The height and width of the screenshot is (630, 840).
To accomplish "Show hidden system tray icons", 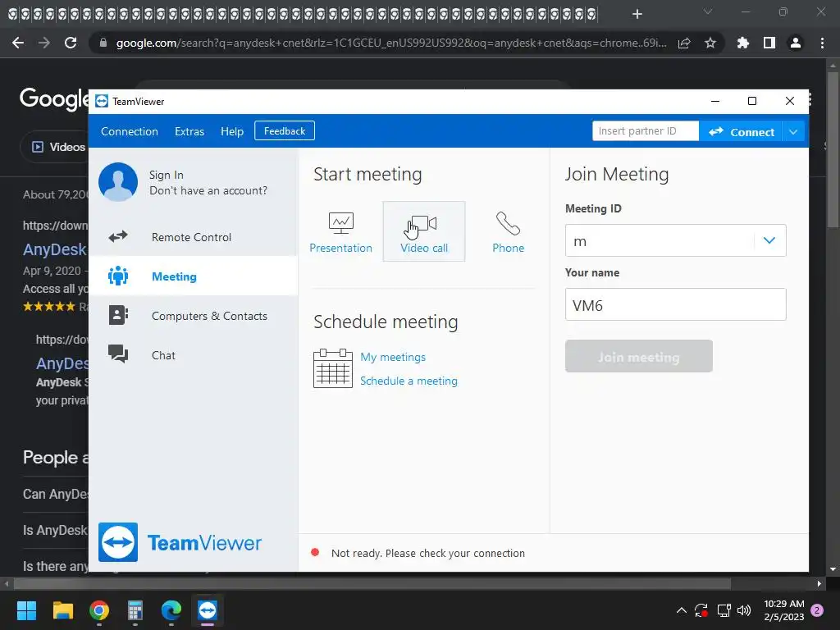I will click(x=682, y=610).
